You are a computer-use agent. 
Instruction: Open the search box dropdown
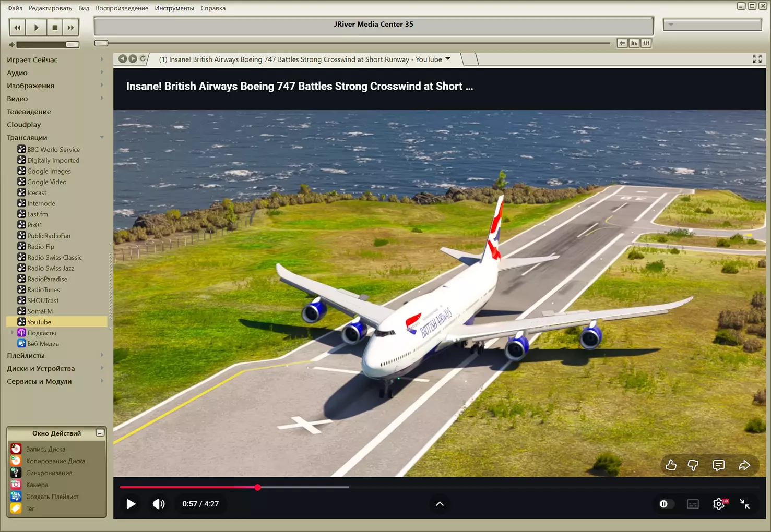click(x=671, y=25)
